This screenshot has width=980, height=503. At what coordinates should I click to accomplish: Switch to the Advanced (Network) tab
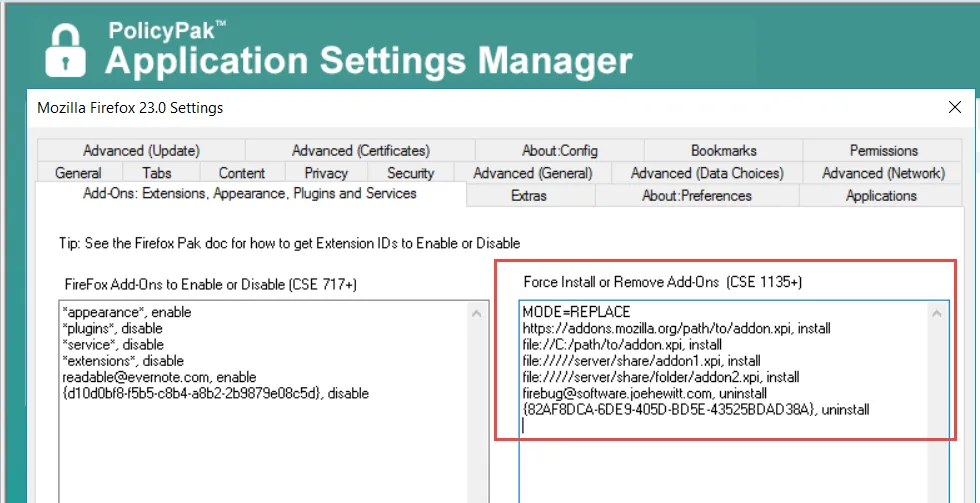click(x=883, y=173)
